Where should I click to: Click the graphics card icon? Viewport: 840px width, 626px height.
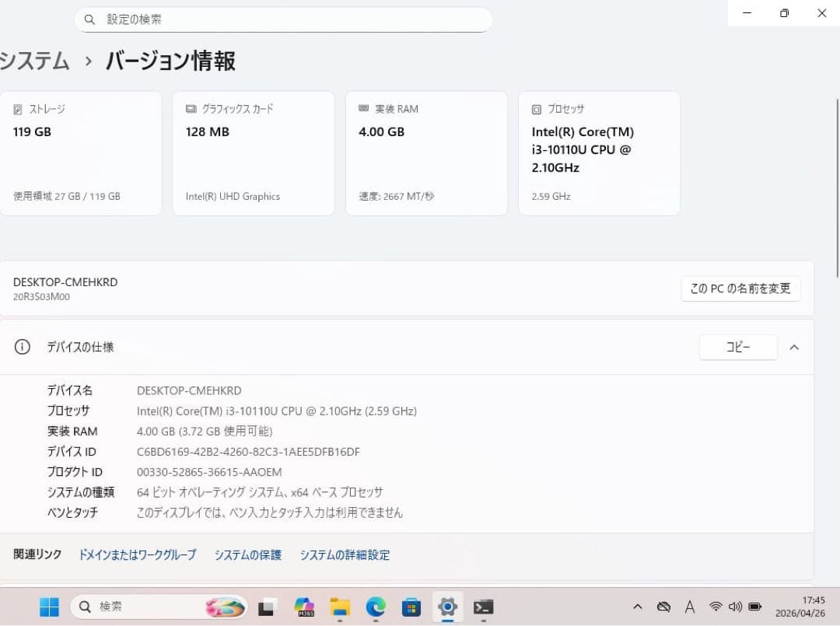pos(191,109)
